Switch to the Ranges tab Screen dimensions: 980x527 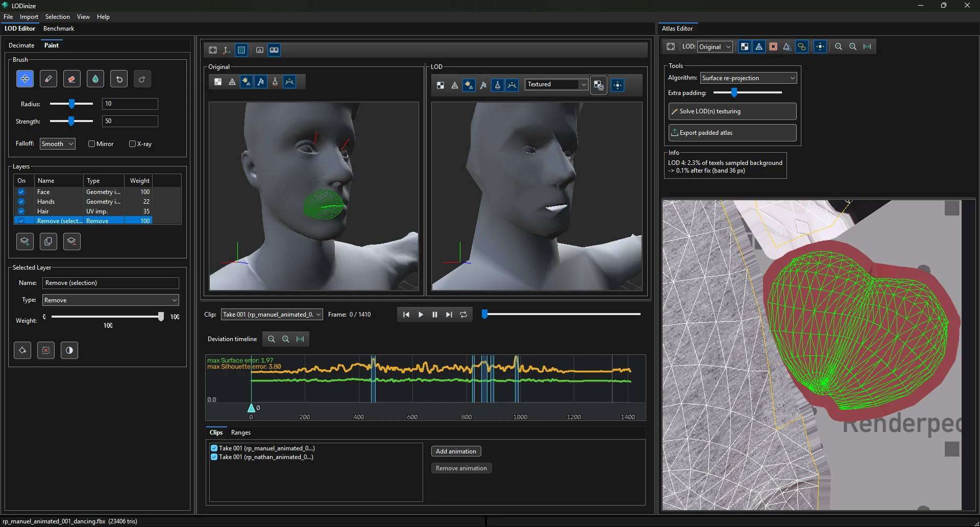[x=241, y=433]
